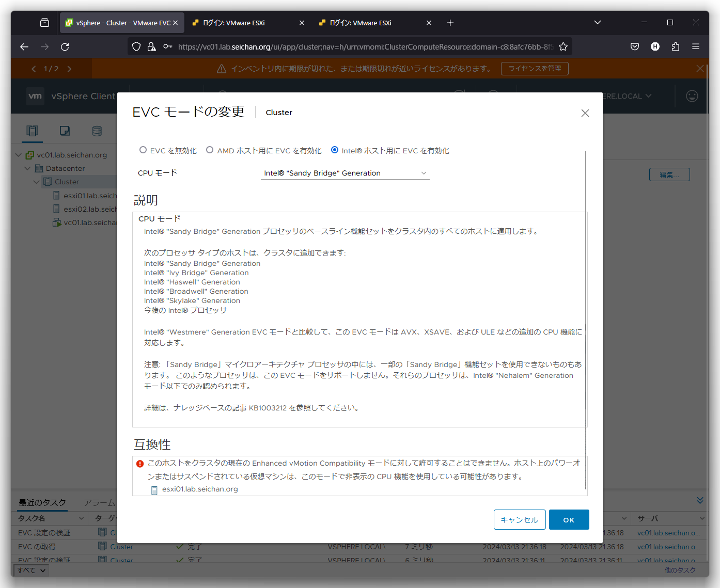Switch to the Storage inventory icon
The image size is (720, 588).
click(x=97, y=131)
